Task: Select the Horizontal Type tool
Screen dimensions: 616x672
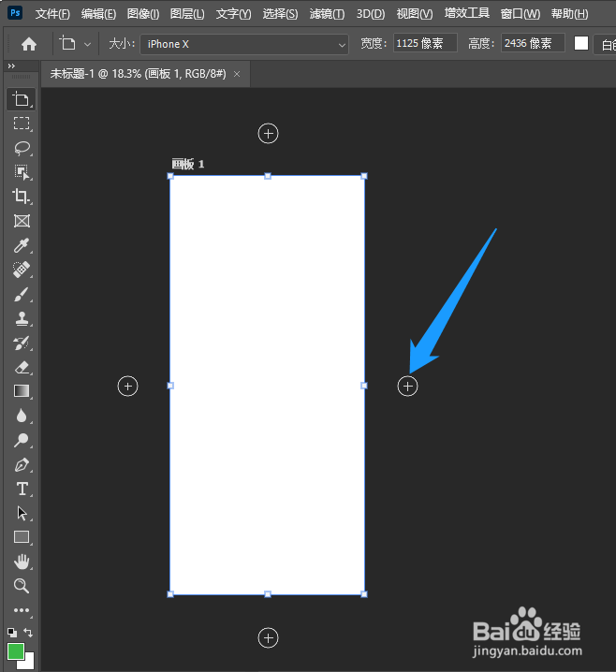Action: (21, 489)
